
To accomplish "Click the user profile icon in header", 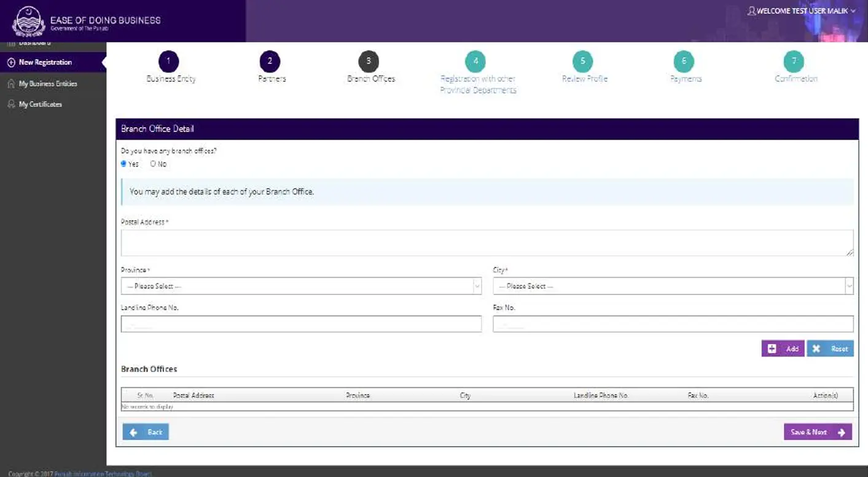I will pyautogui.click(x=751, y=11).
